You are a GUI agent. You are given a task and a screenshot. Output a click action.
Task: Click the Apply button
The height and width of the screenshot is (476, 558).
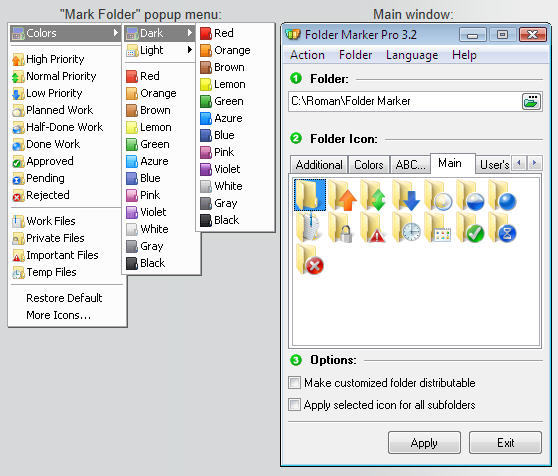pyautogui.click(x=424, y=443)
